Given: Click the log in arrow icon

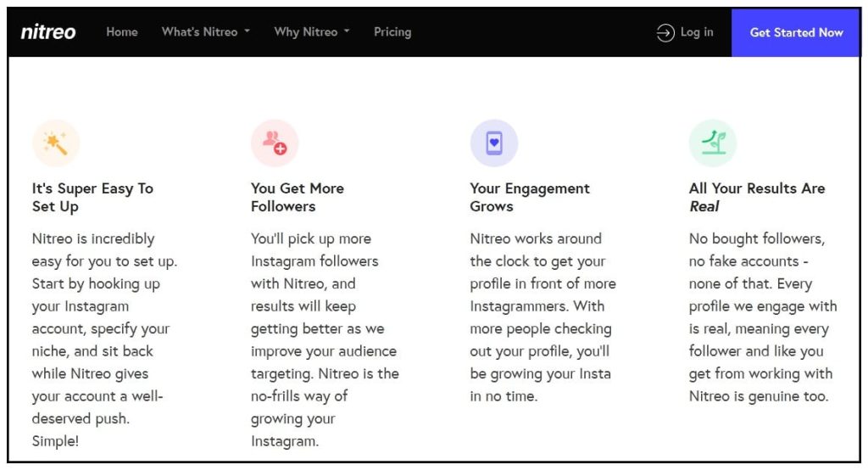Looking at the screenshot, I should click(x=665, y=33).
